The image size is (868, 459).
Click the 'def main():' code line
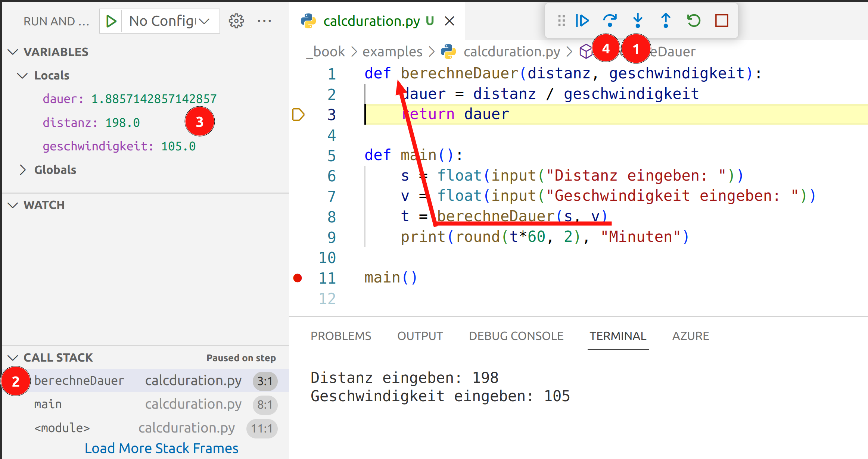pyautogui.click(x=414, y=155)
